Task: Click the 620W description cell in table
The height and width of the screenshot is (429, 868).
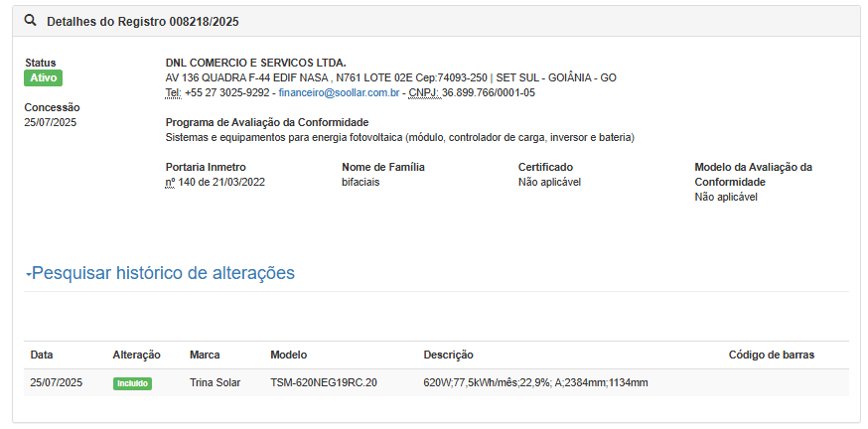Action: click(535, 382)
